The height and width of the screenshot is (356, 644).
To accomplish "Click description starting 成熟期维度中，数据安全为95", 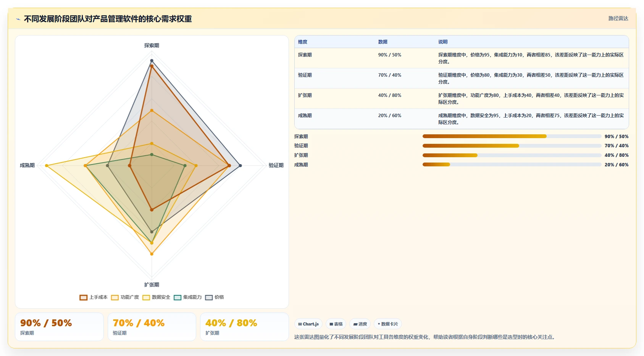I will click(x=531, y=119).
